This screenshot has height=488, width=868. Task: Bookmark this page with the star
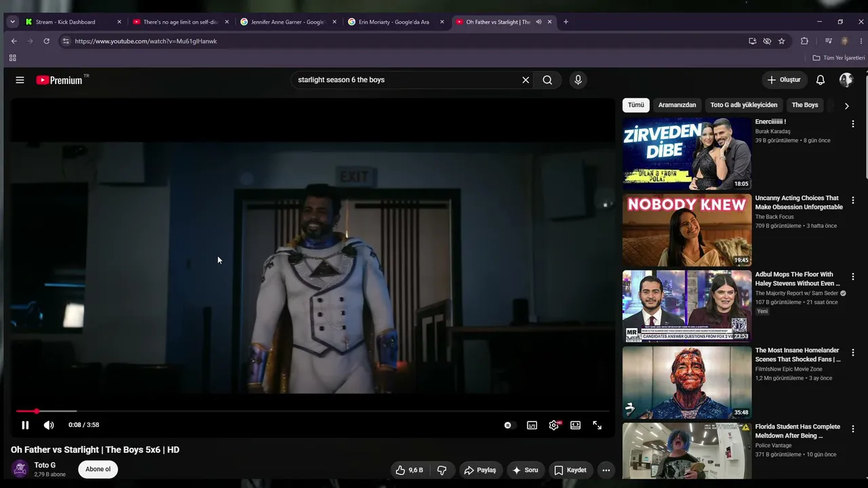click(782, 41)
